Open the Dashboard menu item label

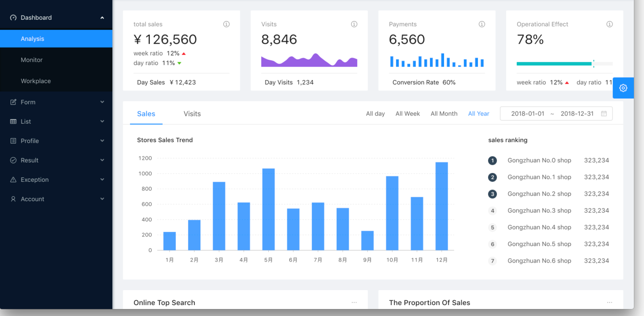(36, 18)
